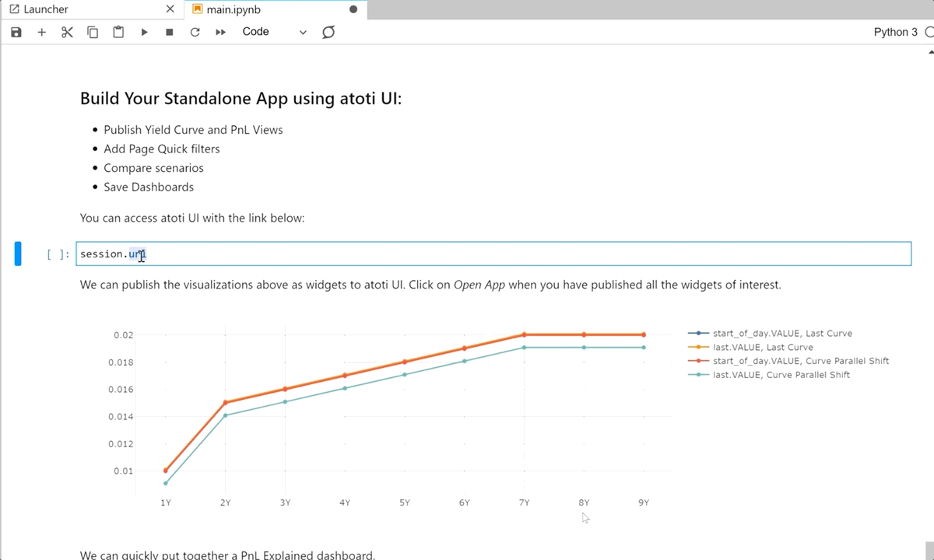Close the Launcher tab
This screenshot has width=934, height=560.
[170, 9]
